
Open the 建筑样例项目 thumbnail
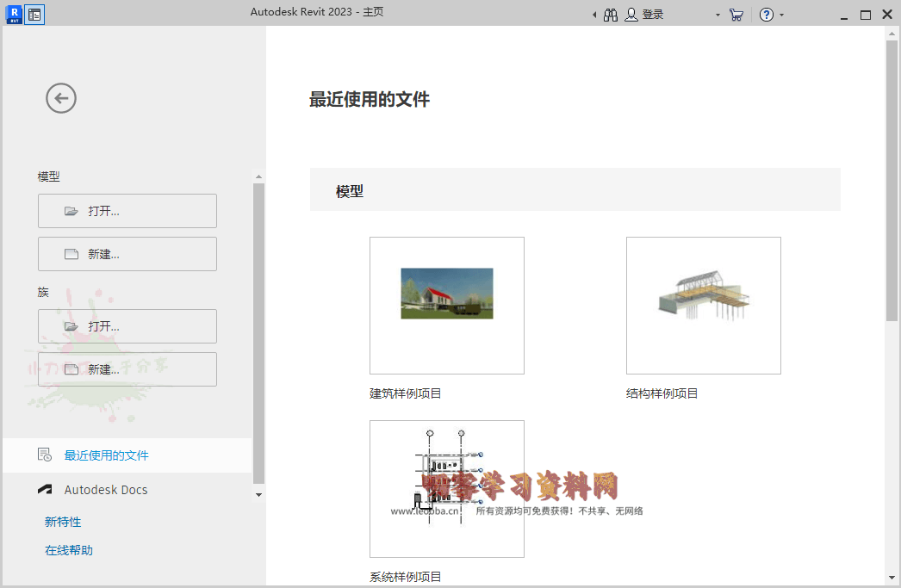click(x=446, y=306)
